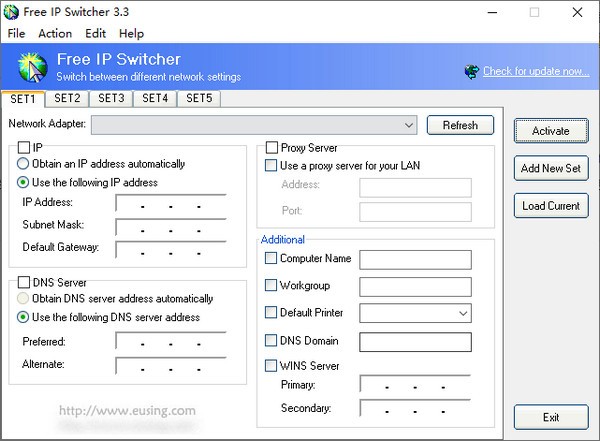Click the Free IP Switcher title bar icon
The image size is (600, 441).
pos(11,12)
